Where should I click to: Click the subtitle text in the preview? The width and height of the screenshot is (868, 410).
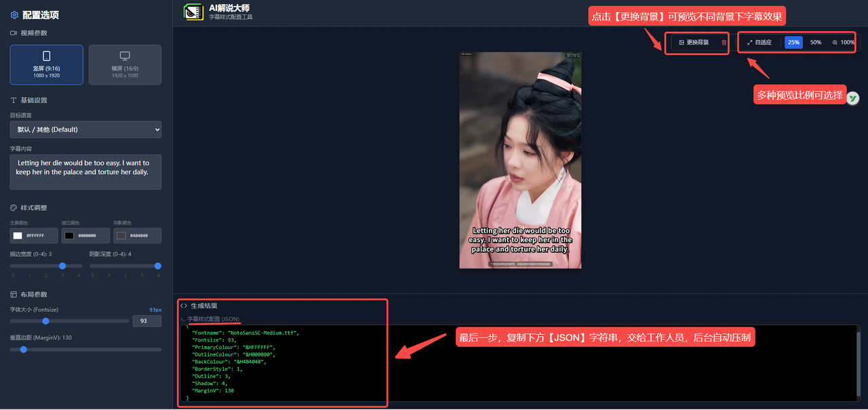(520, 240)
